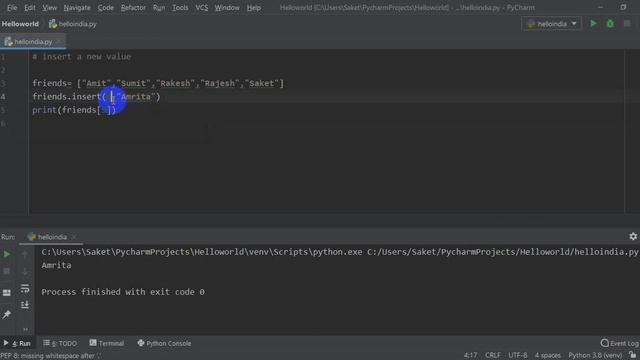This screenshot has height=360, width=640.
Task: Click line number 4 in the gutter
Action: (x=3, y=97)
